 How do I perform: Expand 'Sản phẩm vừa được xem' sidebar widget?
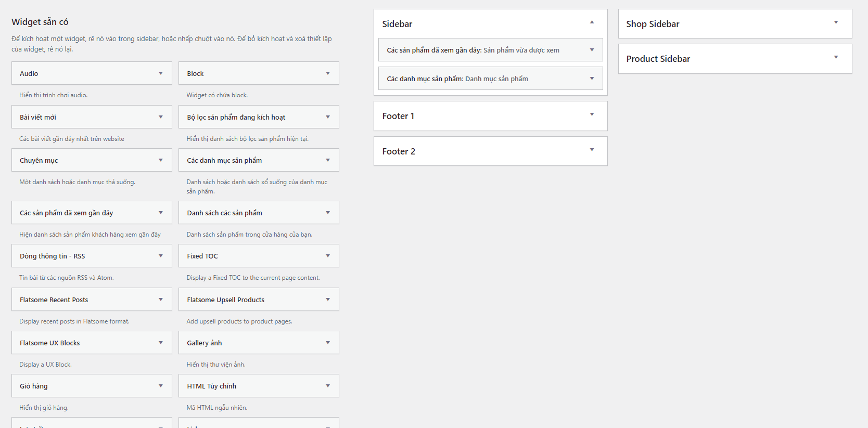click(490, 50)
